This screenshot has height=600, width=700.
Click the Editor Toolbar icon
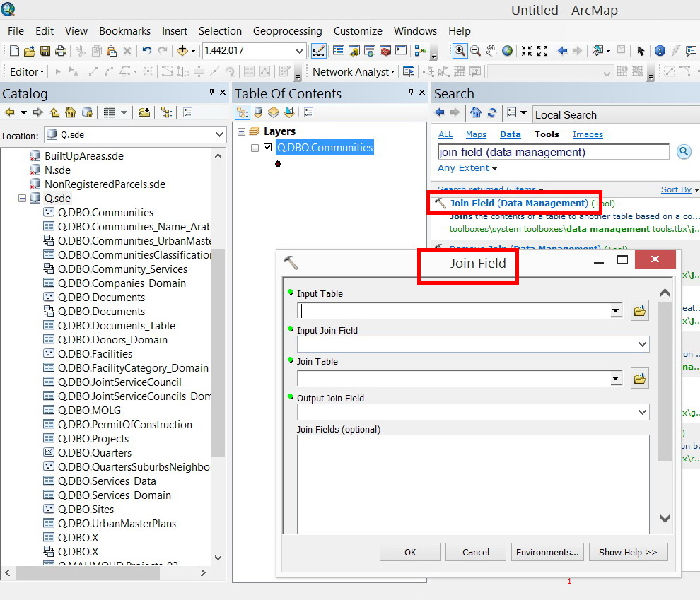click(x=318, y=50)
